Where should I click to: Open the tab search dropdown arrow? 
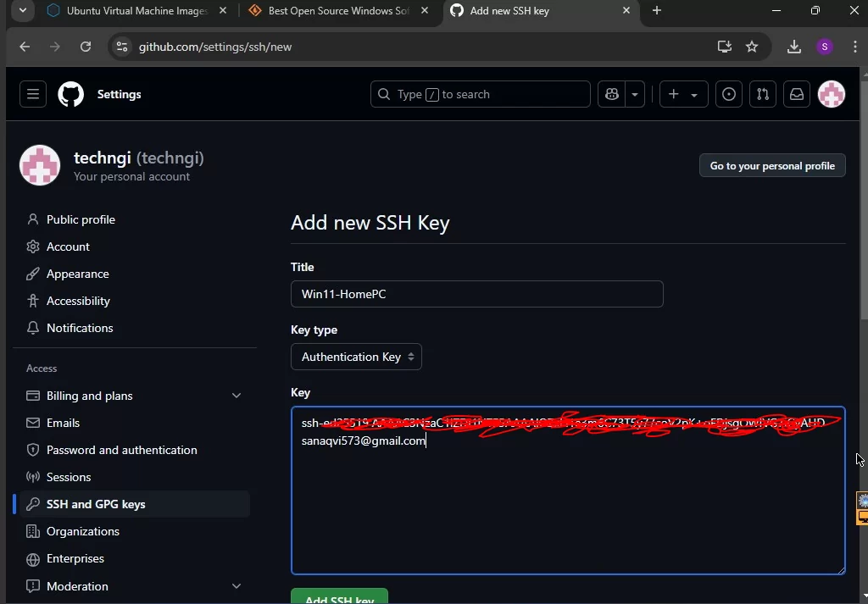23,10
